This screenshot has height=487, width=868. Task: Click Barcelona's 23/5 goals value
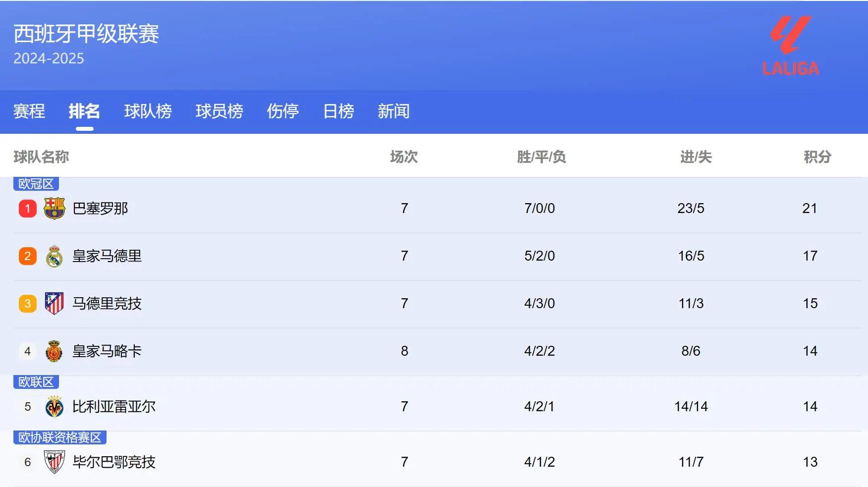691,209
